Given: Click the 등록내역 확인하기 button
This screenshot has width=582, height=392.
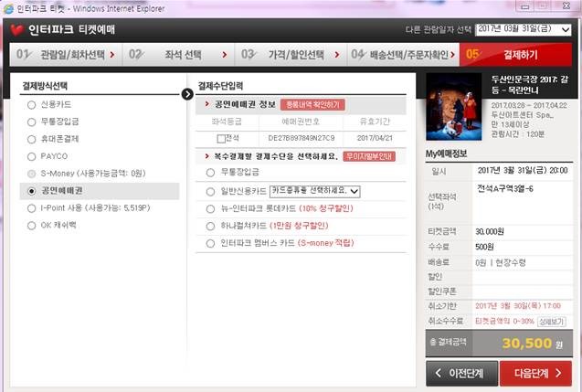Looking at the screenshot, I should point(312,104).
